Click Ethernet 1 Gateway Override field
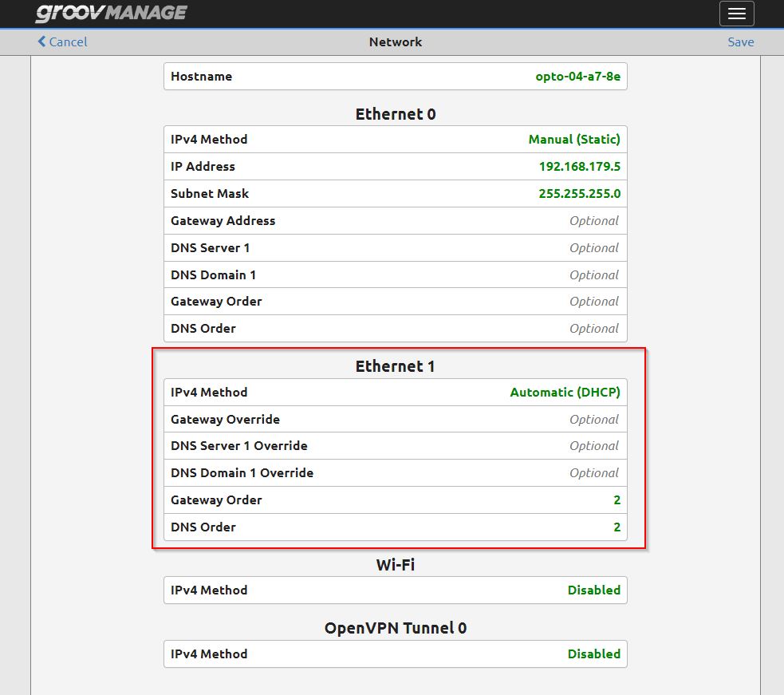The image size is (784, 695). pos(395,419)
